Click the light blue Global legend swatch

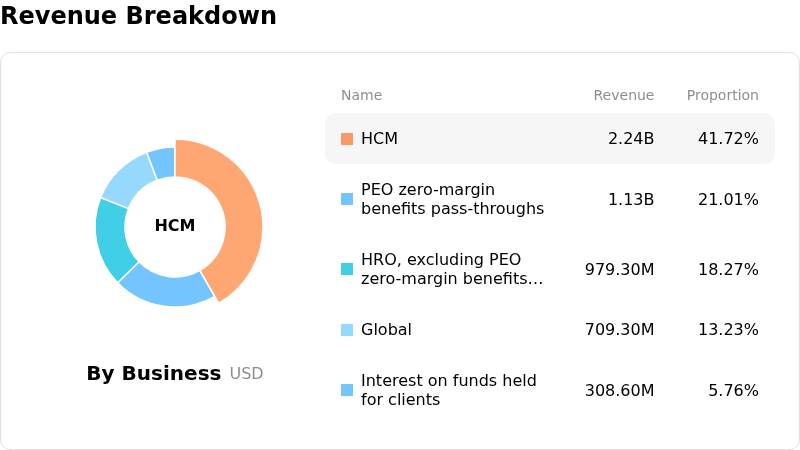(347, 330)
